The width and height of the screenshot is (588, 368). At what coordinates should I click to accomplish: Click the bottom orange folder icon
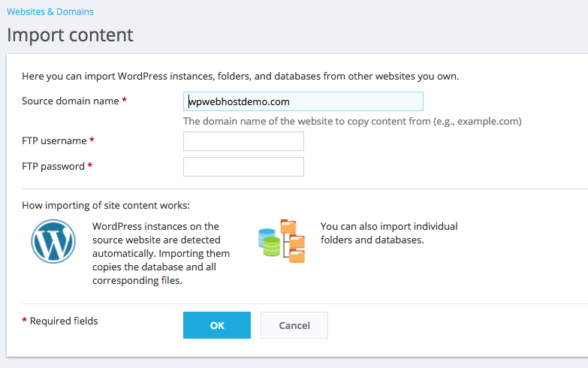297,255
